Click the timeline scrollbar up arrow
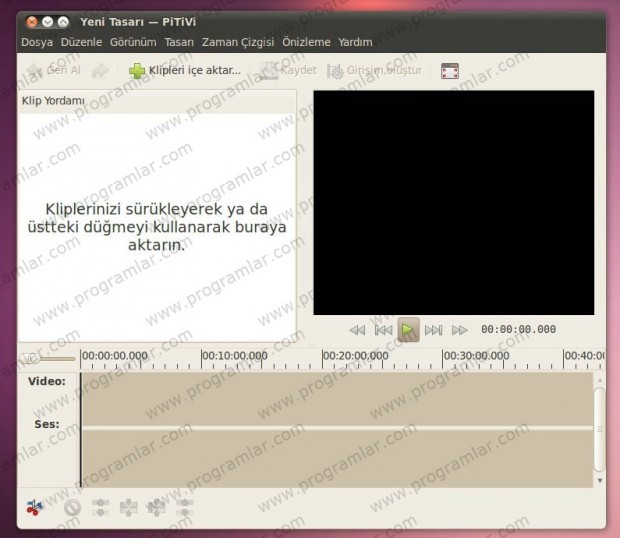This screenshot has height=538, width=620. (x=600, y=380)
